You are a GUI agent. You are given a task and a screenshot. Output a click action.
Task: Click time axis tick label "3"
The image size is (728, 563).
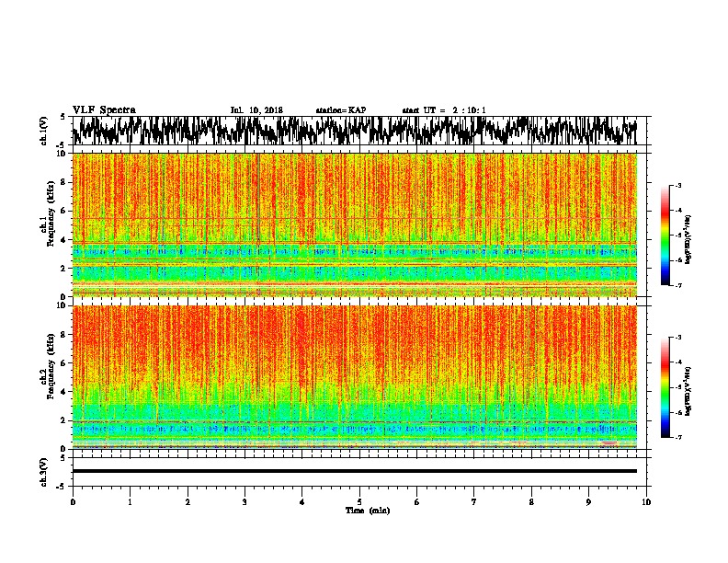245,501
